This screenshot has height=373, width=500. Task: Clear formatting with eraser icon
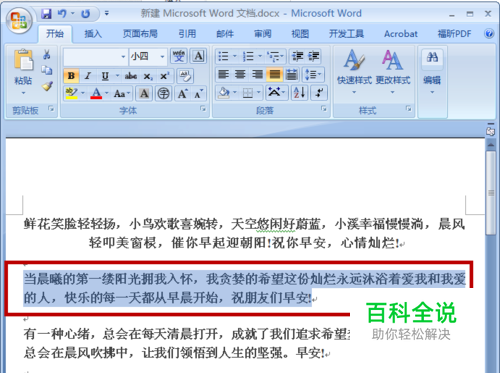click(x=185, y=76)
